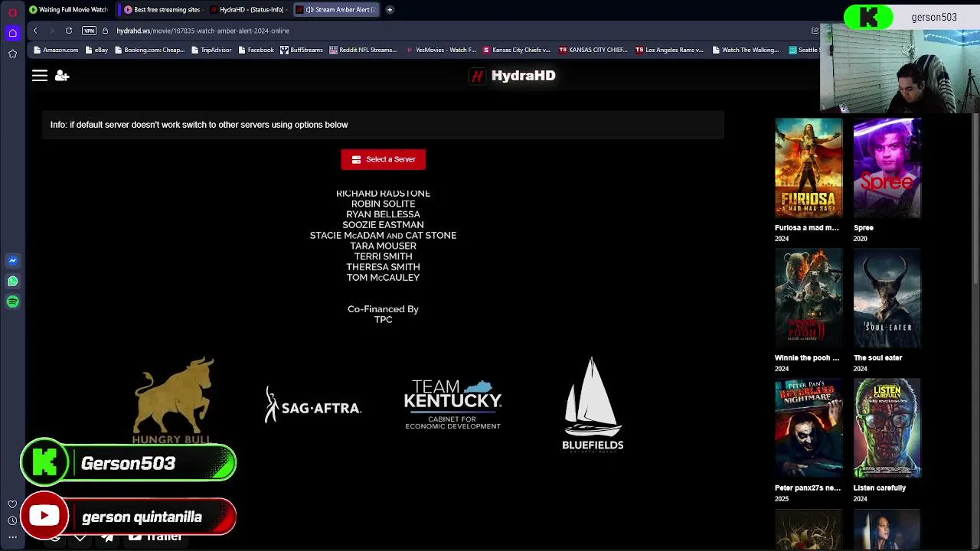Viewport: 980px width, 551px height.
Task: Open the Facebook bookmark
Action: [x=256, y=50]
